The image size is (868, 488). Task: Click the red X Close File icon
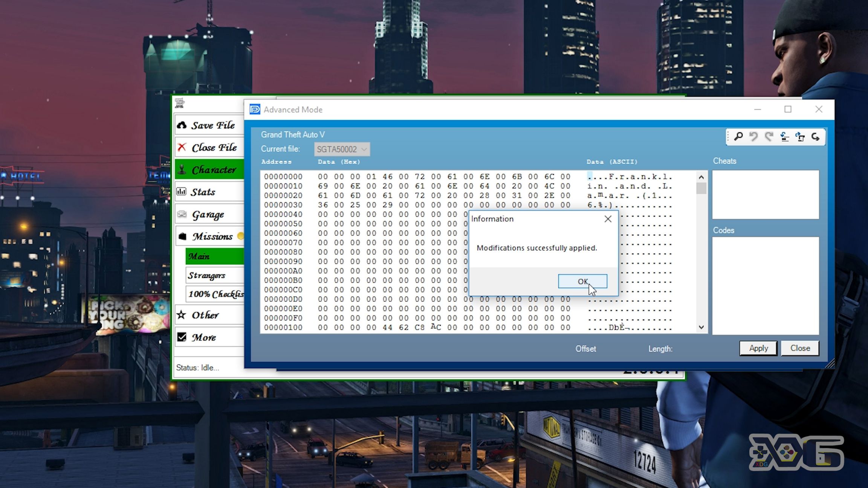pos(182,147)
